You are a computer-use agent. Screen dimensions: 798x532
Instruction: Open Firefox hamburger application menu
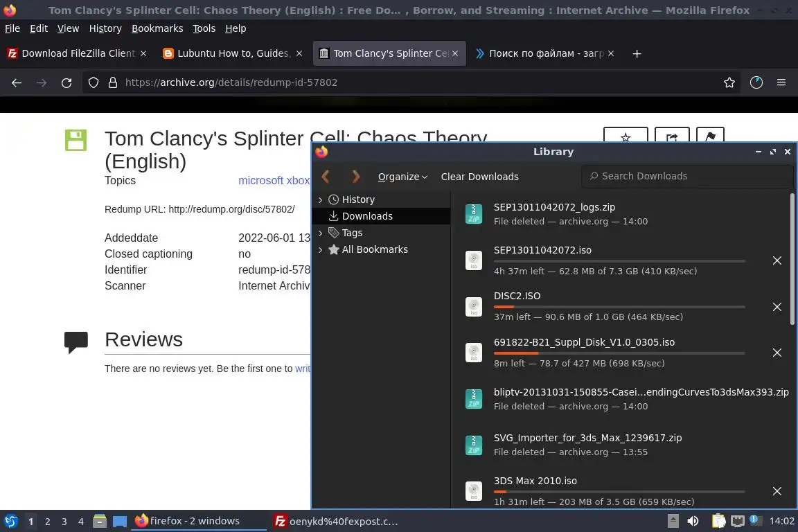781,82
